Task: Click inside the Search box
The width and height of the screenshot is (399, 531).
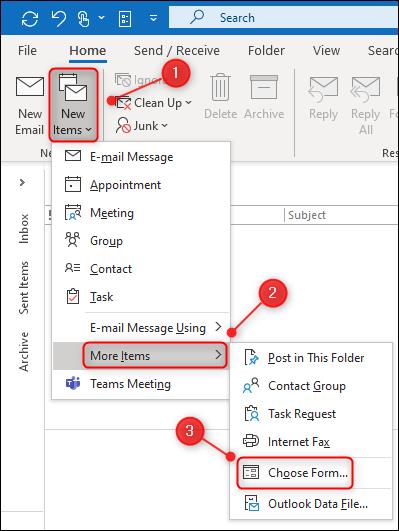Action: 284,18
